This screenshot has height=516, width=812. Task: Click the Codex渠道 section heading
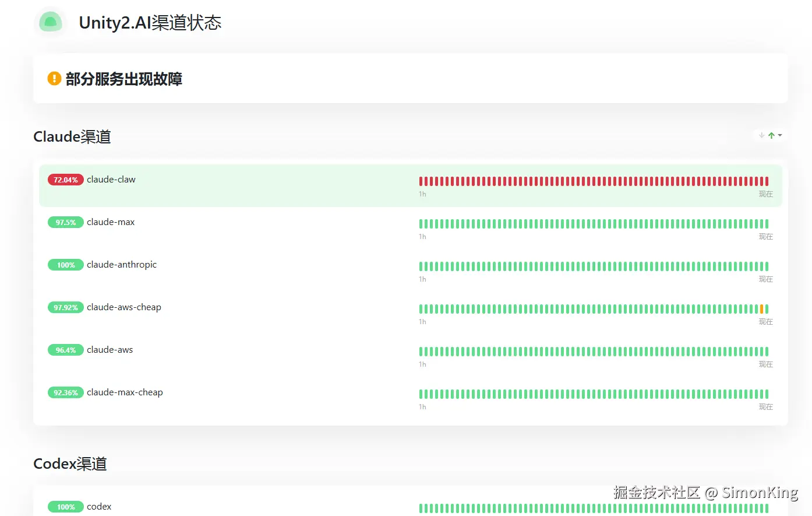coord(70,464)
